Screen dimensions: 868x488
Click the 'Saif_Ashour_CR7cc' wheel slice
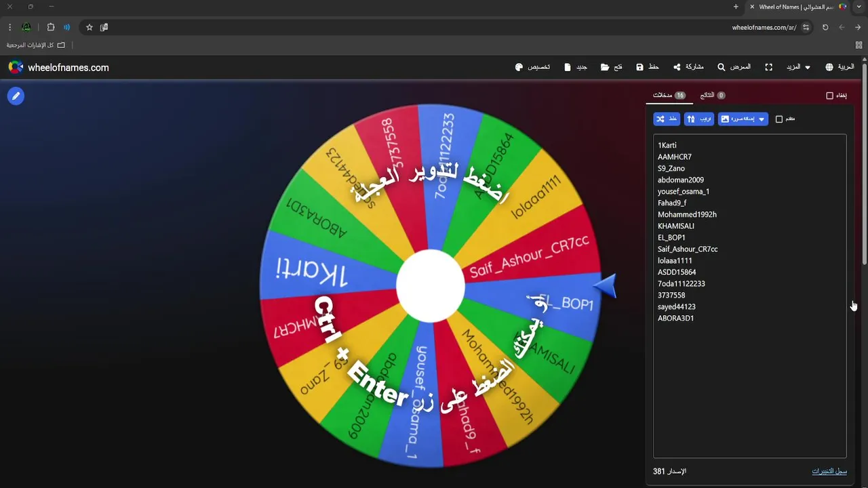529,256
